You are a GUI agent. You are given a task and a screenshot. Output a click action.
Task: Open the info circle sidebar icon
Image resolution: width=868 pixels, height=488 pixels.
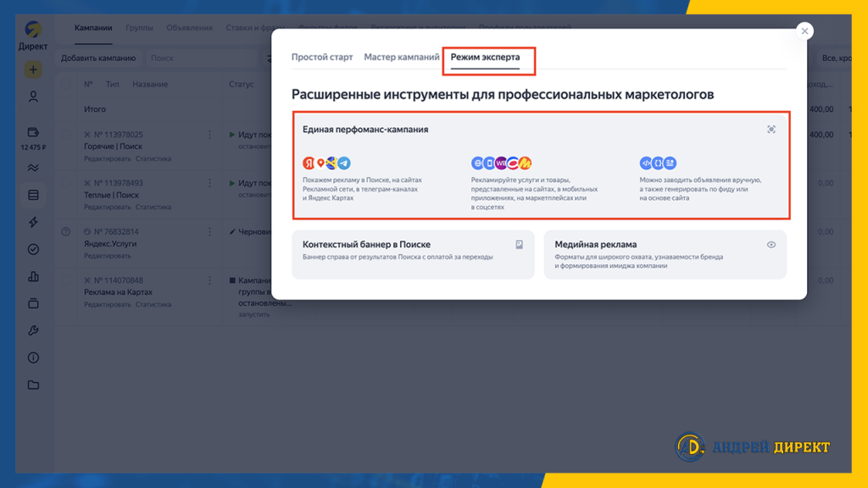point(33,358)
